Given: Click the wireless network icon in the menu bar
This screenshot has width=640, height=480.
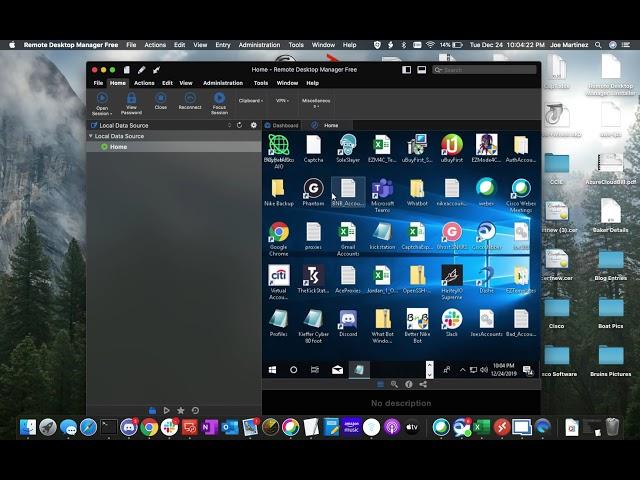Looking at the screenshot, I should point(430,45).
